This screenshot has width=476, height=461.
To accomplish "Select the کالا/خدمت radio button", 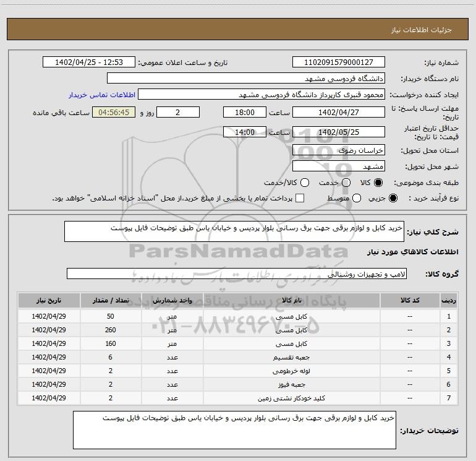I will (305, 183).
